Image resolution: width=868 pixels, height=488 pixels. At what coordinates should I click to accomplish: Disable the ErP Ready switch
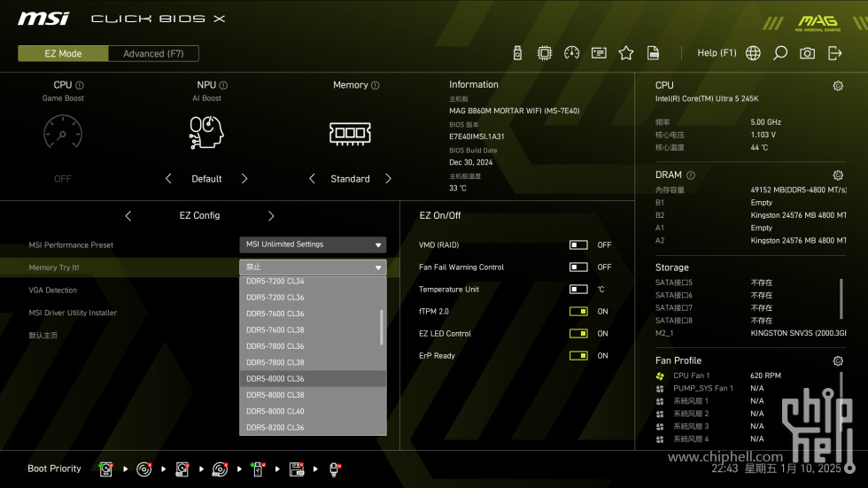(578, 356)
